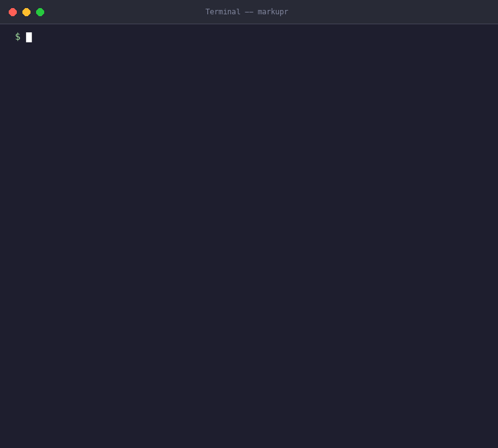Click the terminal cursor after the prompt

tap(29, 37)
